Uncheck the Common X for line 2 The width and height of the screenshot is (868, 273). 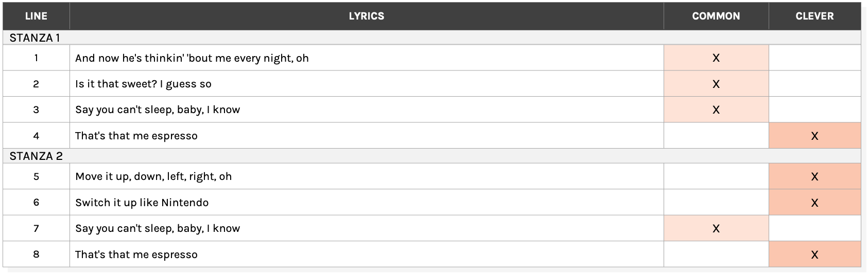pyautogui.click(x=716, y=84)
